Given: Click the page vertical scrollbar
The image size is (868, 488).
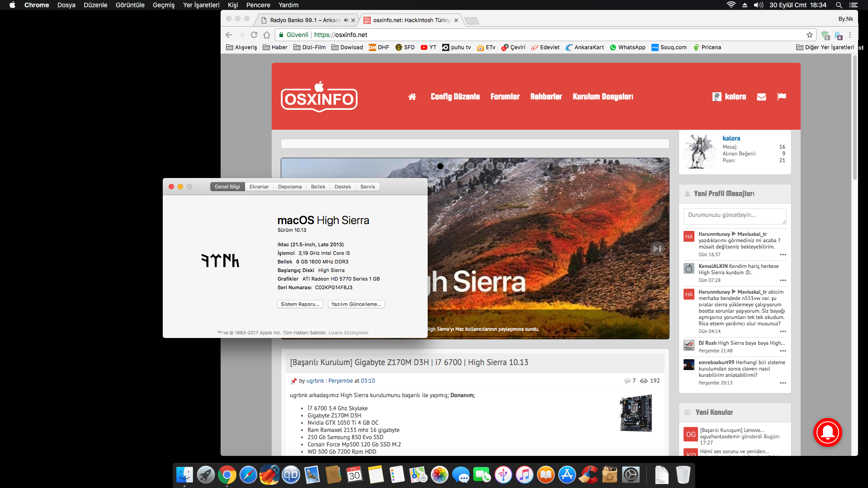Looking at the screenshot, I should point(854,117).
